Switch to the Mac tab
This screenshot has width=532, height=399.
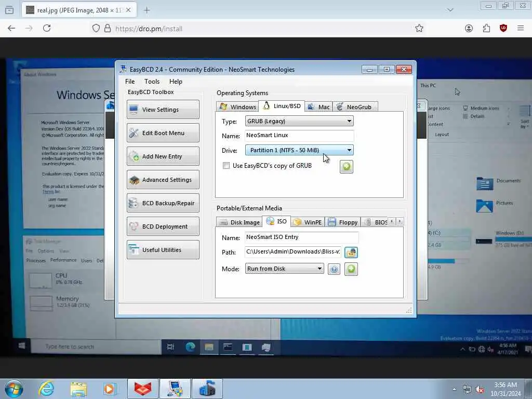click(x=318, y=107)
